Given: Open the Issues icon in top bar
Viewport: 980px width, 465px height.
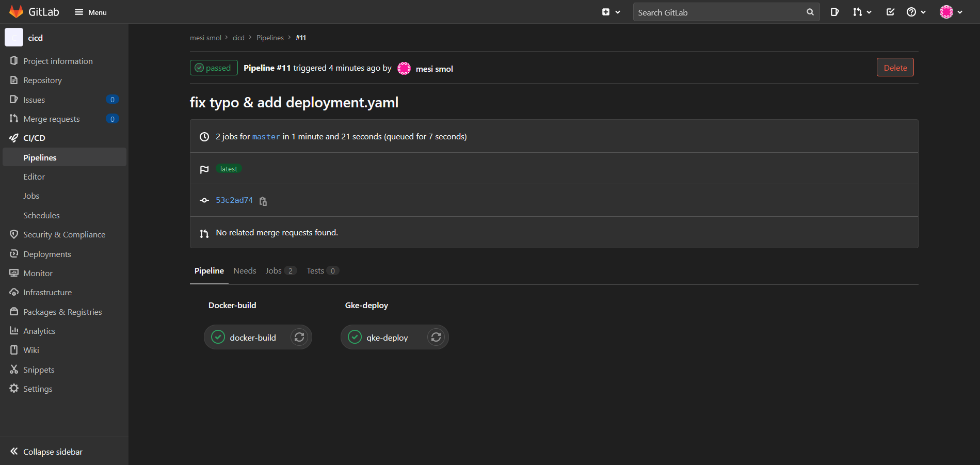Looking at the screenshot, I should tap(834, 12).
